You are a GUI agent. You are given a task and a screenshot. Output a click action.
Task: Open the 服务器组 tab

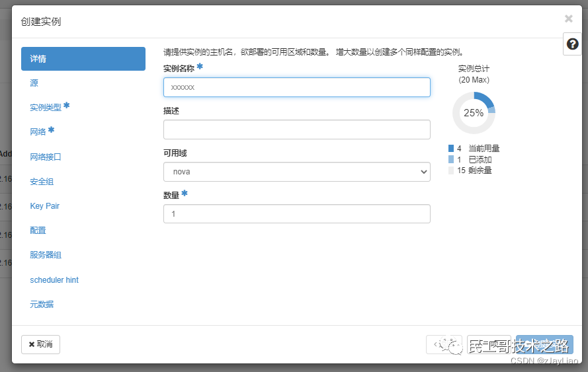tap(46, 255)
